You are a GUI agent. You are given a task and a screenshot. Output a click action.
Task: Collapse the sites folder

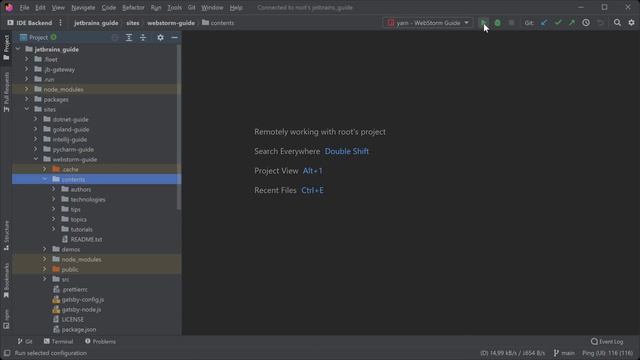pos(27,109)
